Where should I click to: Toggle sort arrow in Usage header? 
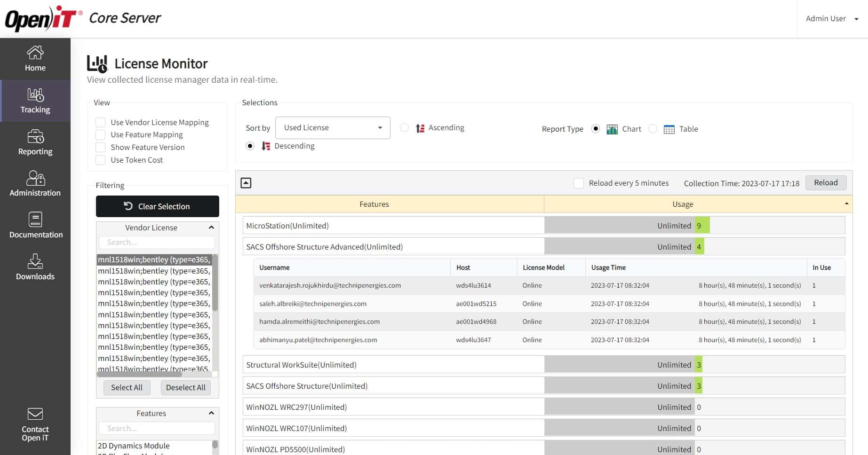coord(846,204)
